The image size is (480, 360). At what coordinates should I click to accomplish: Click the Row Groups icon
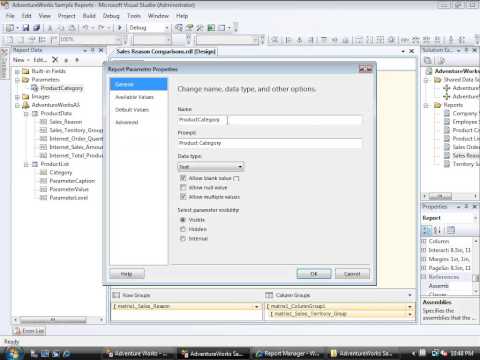point(116,295)
